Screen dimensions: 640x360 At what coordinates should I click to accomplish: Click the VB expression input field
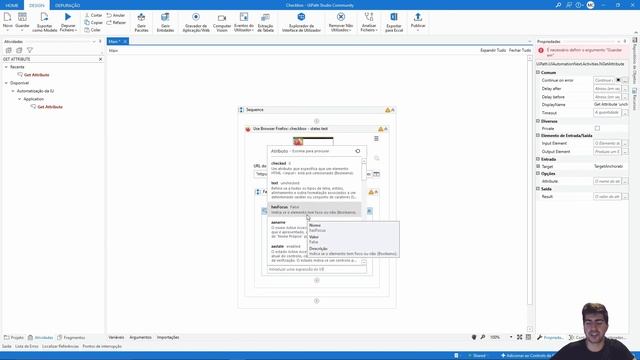point(317,269)
